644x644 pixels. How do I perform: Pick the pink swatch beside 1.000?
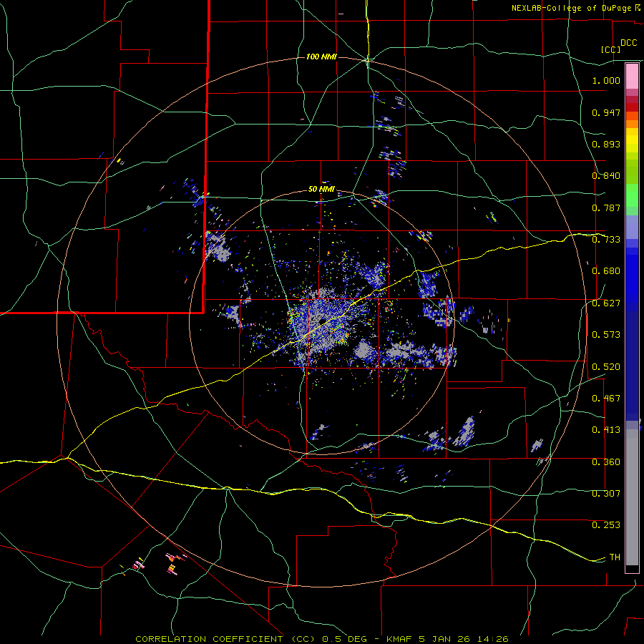click(x=632, y=76)
